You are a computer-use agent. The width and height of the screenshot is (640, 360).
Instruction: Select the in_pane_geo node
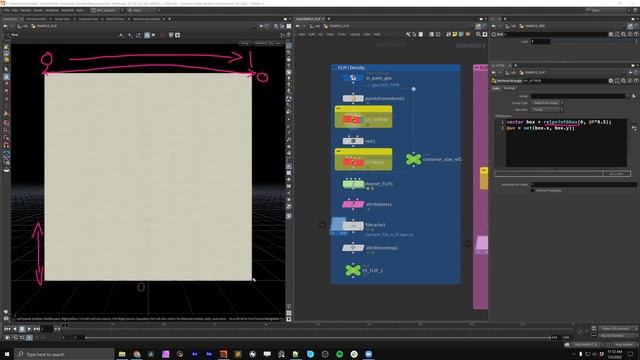click(x=353, y=78)
